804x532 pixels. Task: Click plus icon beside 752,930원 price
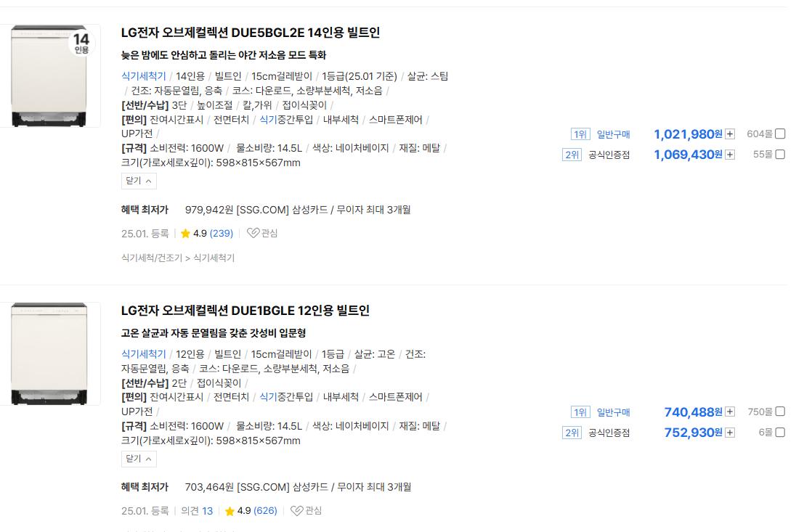pyautogui.click(x=730, y=433)
